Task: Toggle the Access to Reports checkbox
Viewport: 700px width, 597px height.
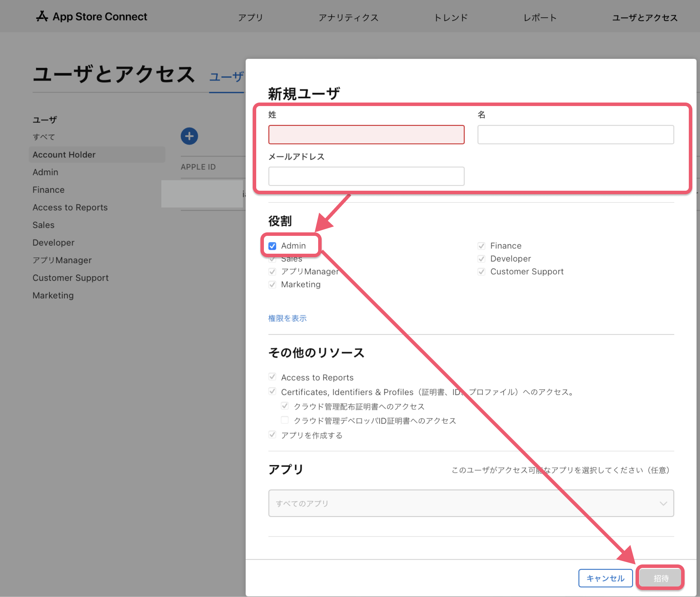Action: tap(272, 377)
